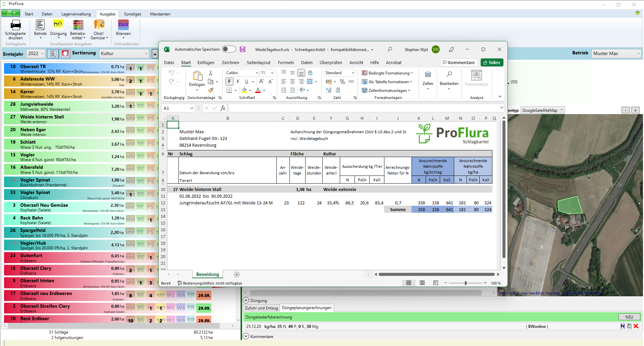Image resolution: width=644 pixels, height=346 pixels.
Task: Switch to page layout view
Action: coord(422,283)
